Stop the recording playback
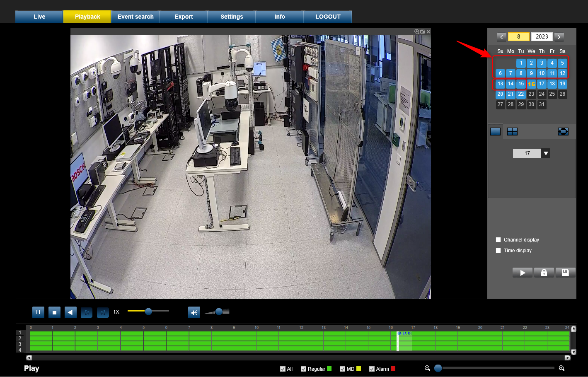This screenshot has width=588, height=377. (x=54, y=312)
